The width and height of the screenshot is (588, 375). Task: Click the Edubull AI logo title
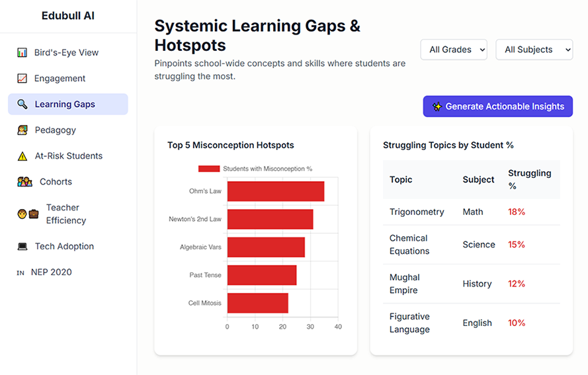point(68,15)
